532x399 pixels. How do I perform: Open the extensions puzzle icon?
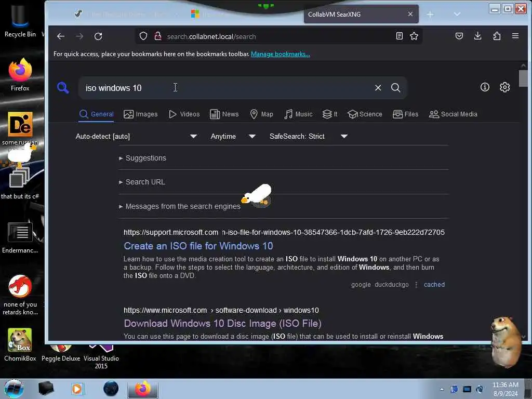[x=497, y=36]
